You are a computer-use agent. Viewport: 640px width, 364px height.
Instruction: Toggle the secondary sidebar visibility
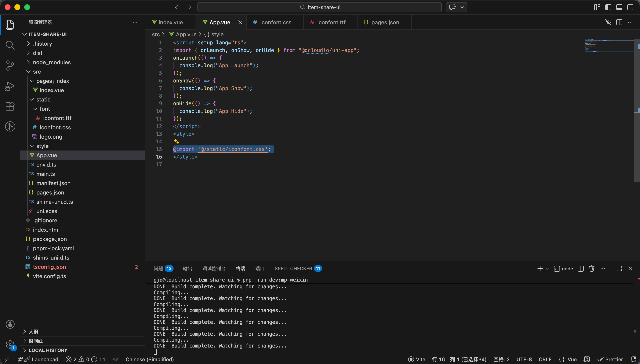[630, 7]
